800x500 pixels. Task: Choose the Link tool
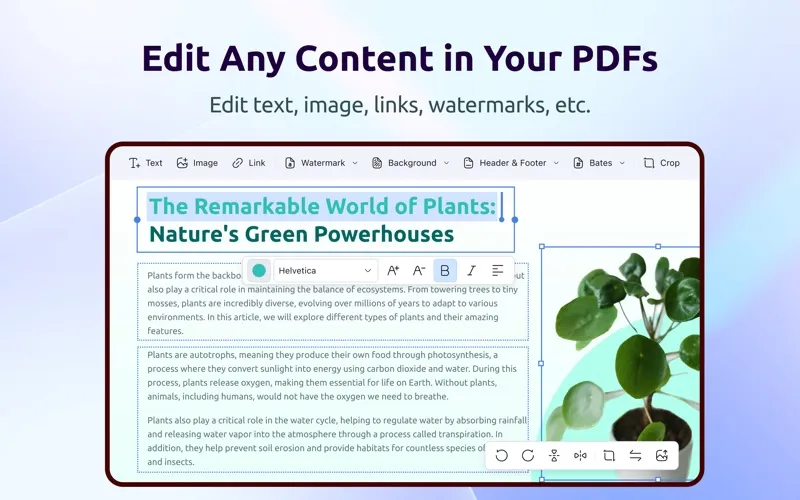(248, 163)
